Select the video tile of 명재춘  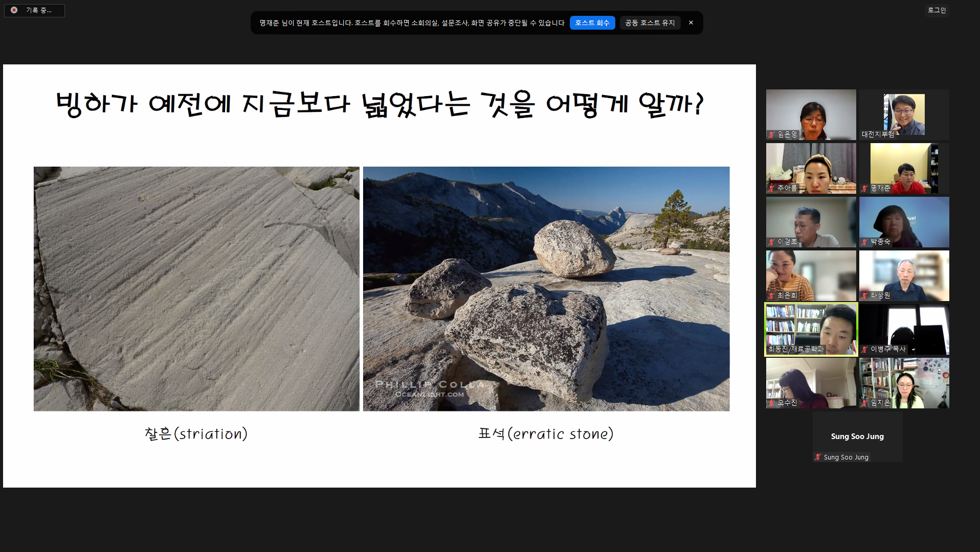tap(904, 168)
